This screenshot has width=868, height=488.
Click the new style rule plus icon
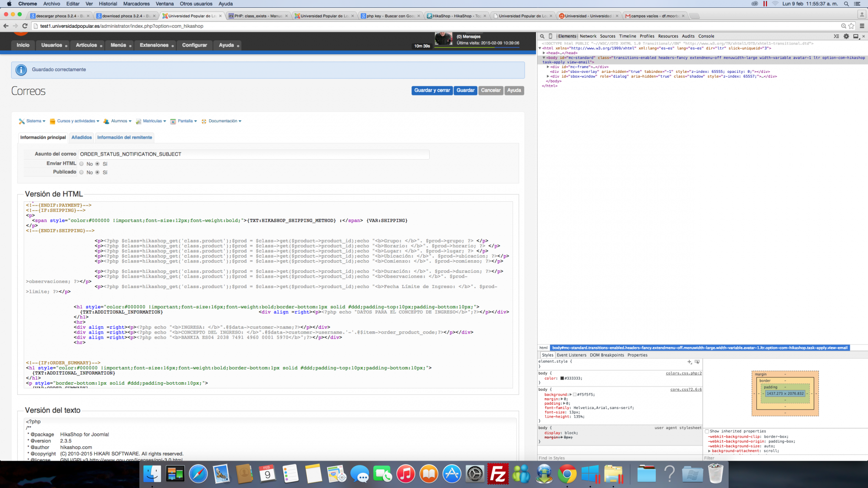tap(689, 362)
